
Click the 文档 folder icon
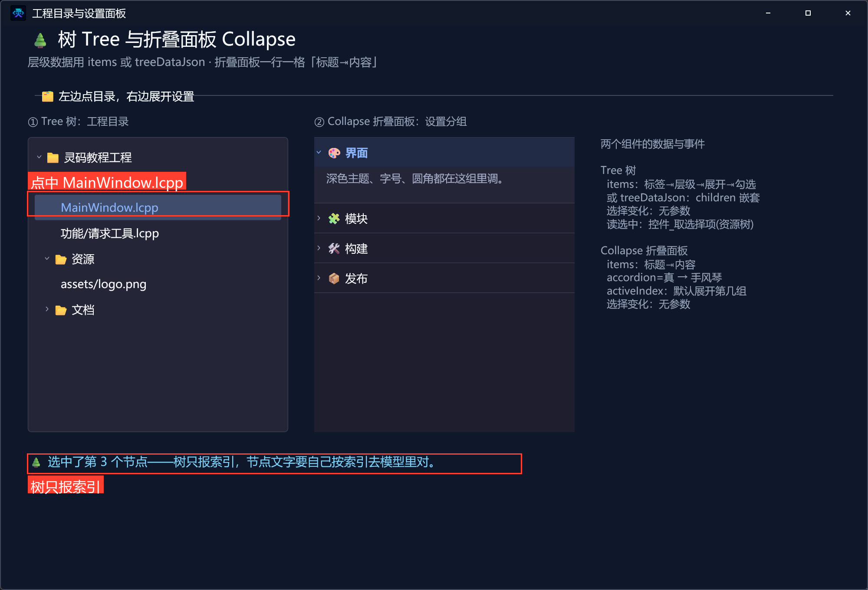(61, 310)
